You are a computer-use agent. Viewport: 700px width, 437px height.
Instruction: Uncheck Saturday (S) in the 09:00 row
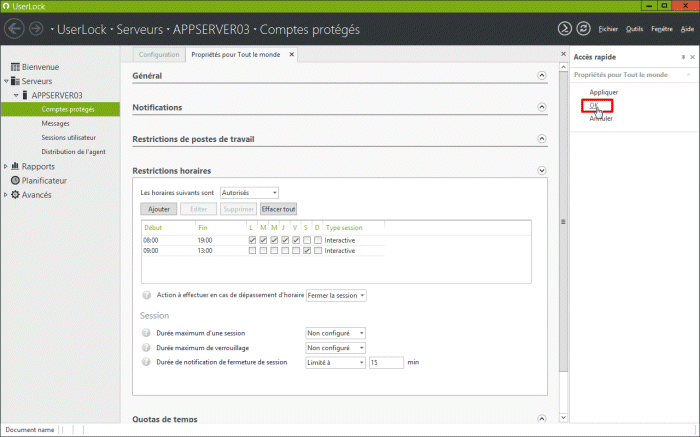pyautogui.click(x=307, y=251)
